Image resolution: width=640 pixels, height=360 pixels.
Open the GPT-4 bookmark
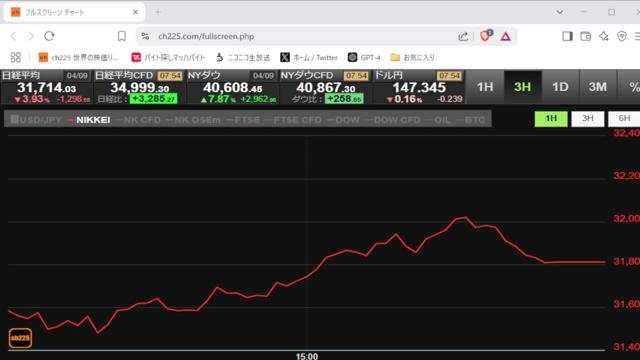coord(364,58)
